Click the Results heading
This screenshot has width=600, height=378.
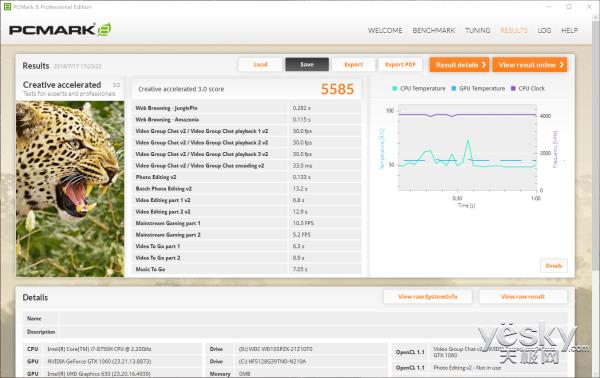(36, 66)
